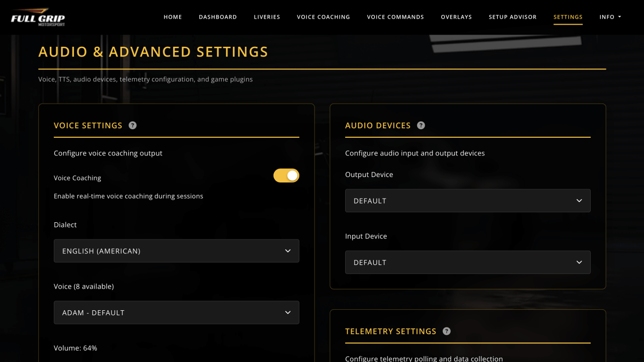Expand the Voice selection dropdown

(x=176, y=312)
